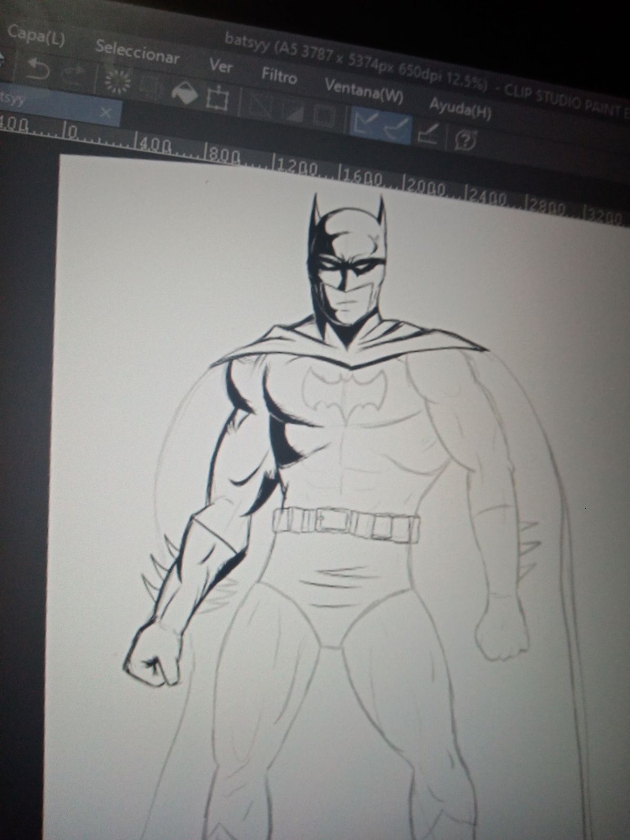The image size is (630, 840).
Task: Click the batsyy title bar text
Action: click(x=357, y=61)
